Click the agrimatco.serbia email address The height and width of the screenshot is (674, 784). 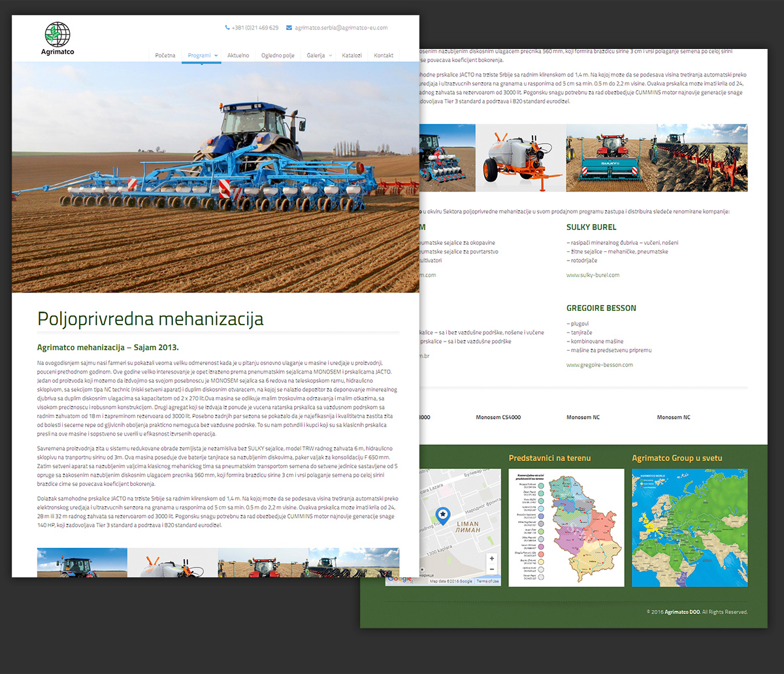(x=341, y=28)
